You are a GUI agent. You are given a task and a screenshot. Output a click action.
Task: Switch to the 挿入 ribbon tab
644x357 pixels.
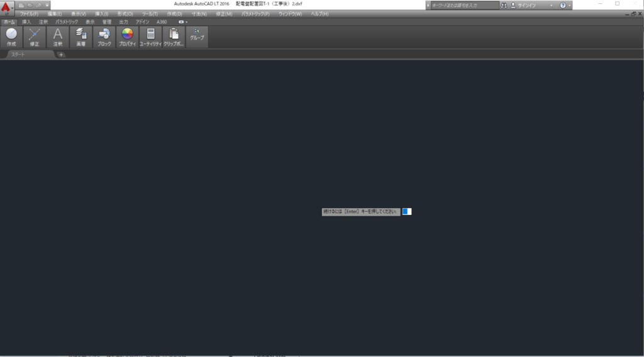click(x=26, y=21)
